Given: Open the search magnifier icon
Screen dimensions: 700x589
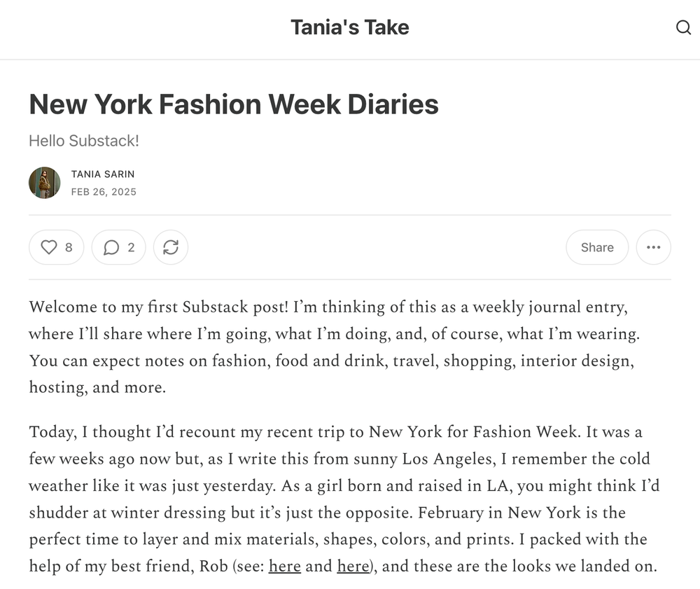Looking at the screenshot, I should (x=683, y=28).
